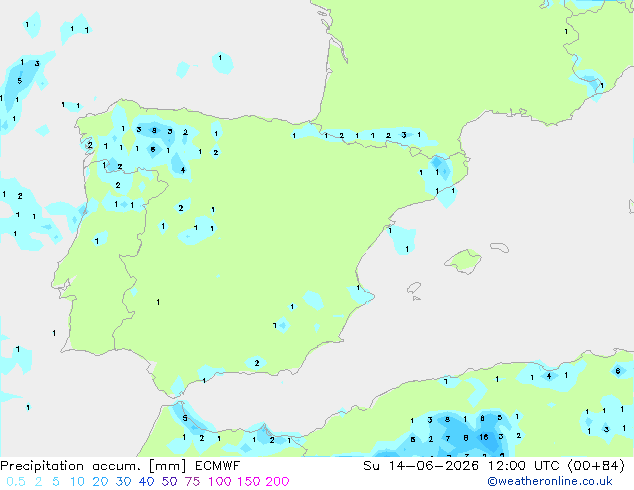Screen dimensions: 634x490
Task: Click the '(00+84)' forecast step label
Action: [x=597, y=466]
